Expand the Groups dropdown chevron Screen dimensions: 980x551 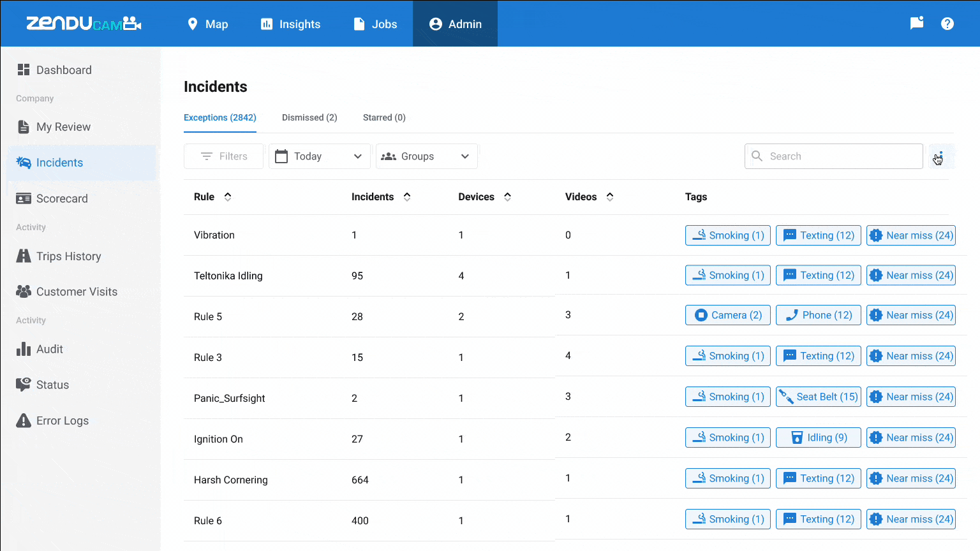pyautogui.click(x=465, y=156)
